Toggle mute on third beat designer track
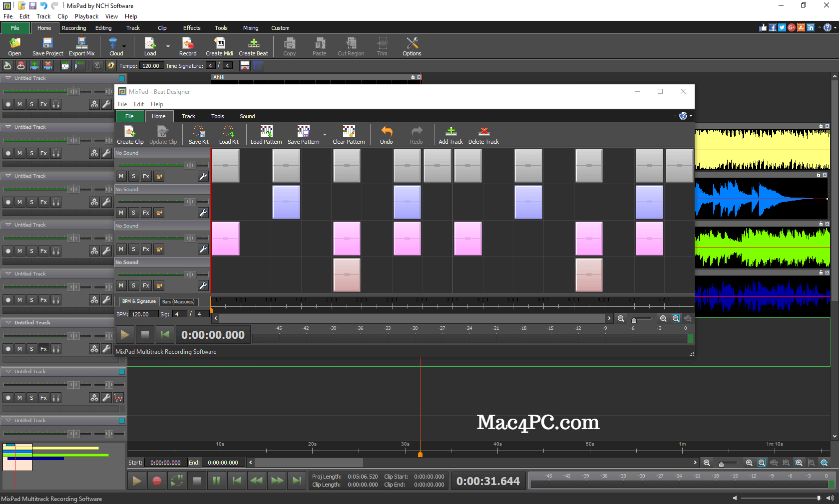The image size is (839, 504). 121,249
